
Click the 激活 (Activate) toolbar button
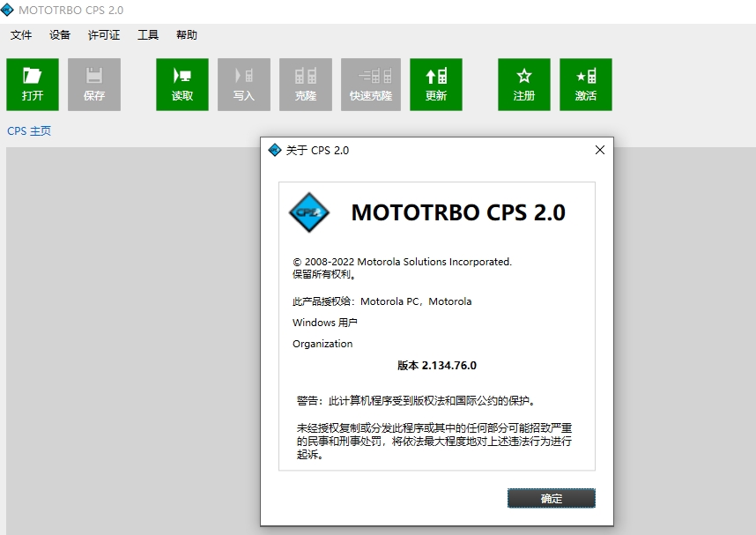point(586,85)
